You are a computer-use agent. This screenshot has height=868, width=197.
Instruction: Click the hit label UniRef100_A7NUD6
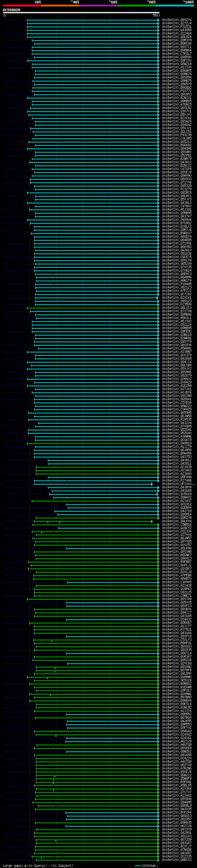pos(176,850)
